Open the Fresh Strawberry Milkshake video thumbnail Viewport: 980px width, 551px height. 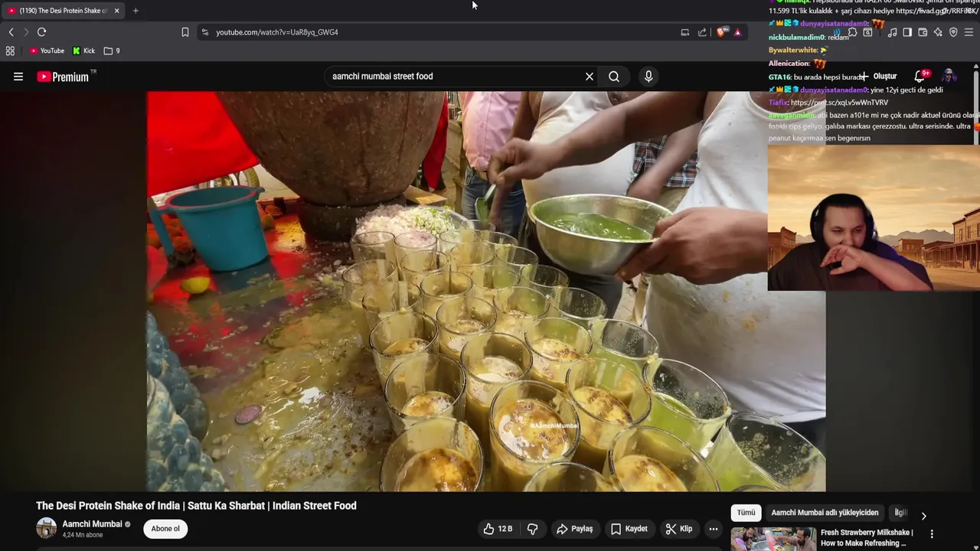click(773, 539)
